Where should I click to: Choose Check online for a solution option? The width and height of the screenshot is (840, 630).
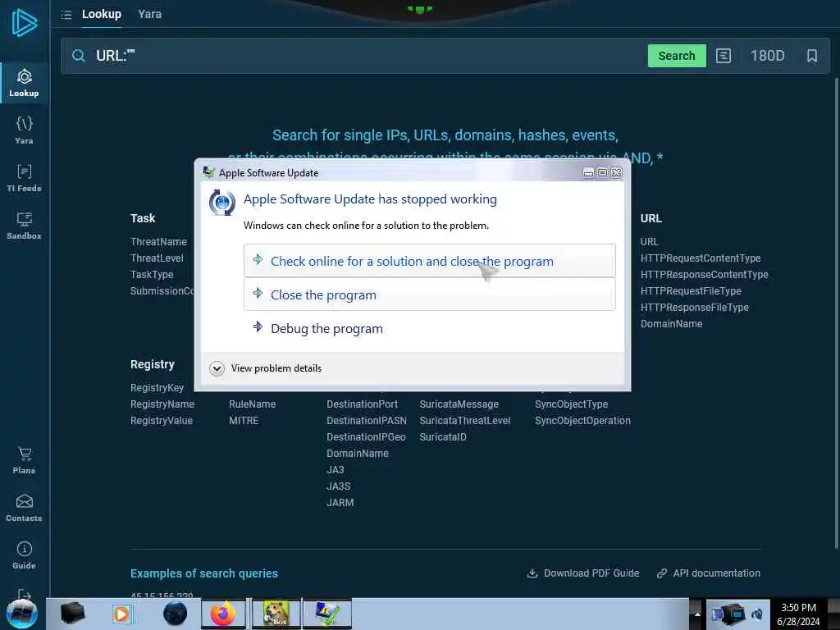coord(429,261)
